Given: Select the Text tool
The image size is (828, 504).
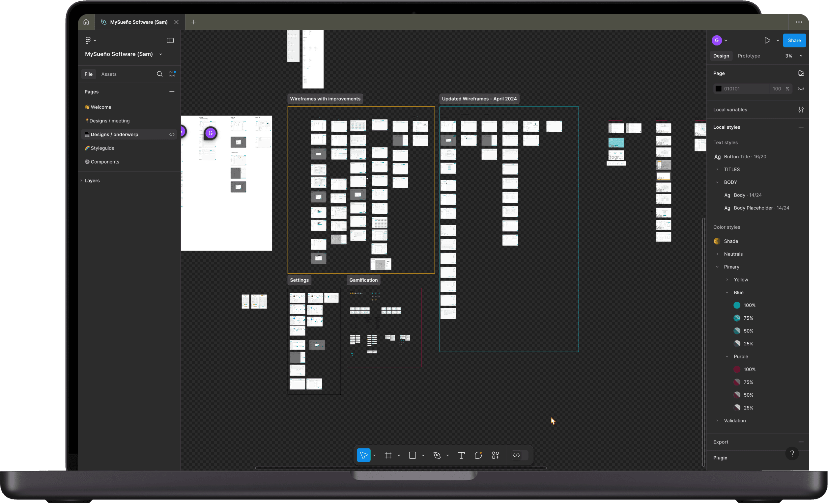Looking at the screenshot, I should (x=461, y=455).
